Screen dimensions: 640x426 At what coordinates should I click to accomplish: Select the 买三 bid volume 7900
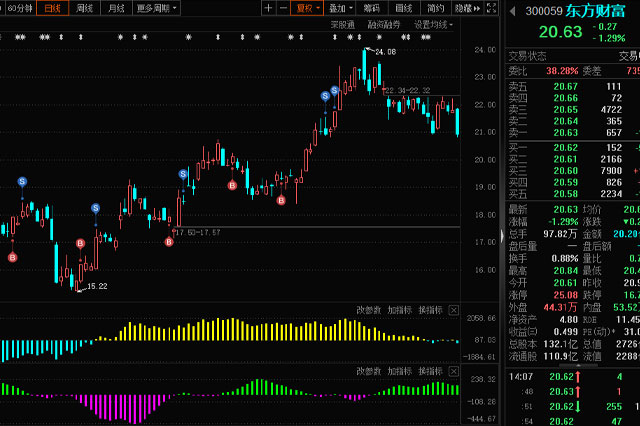click(x=611, y=171)
